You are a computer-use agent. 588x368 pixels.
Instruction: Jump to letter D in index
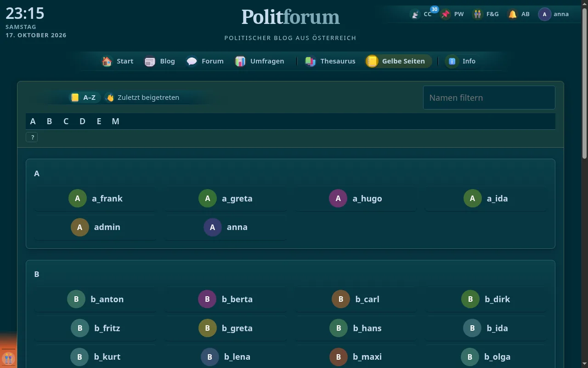[x=82, y=121]
